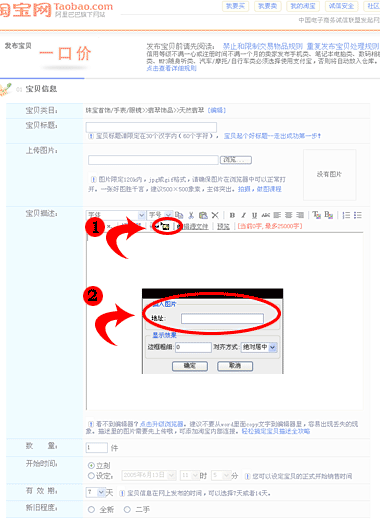Focus the 数量 quantity field

[x=97, y=448]
